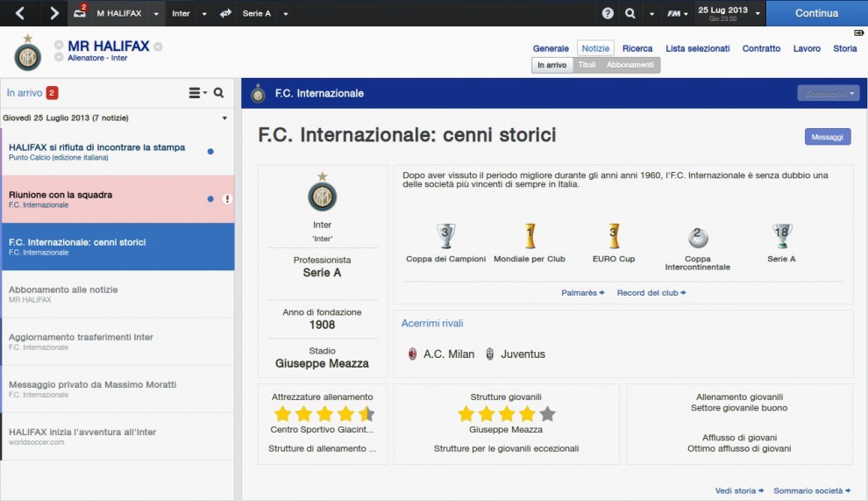Open the Inter dropdown arrow
This screenshot has width=868, height=501.
[x=204, y=14]
